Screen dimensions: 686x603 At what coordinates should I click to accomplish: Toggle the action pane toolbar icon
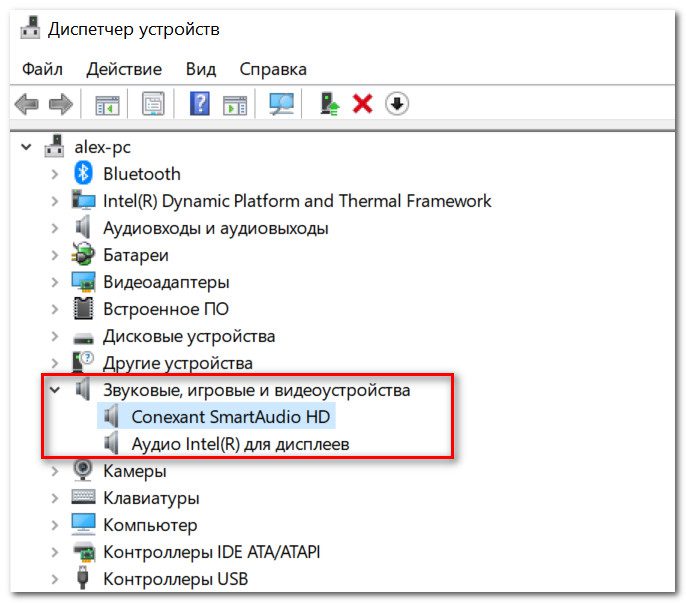click(235, 105)
